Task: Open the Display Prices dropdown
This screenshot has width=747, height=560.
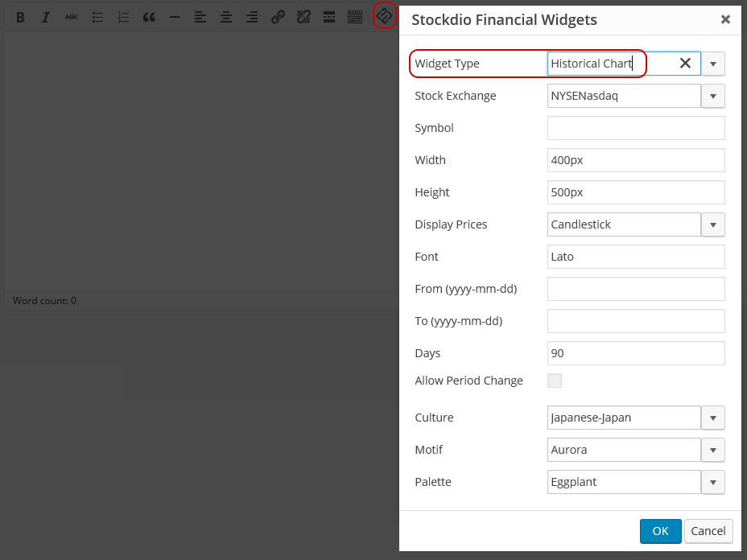Action: point(712,224)
